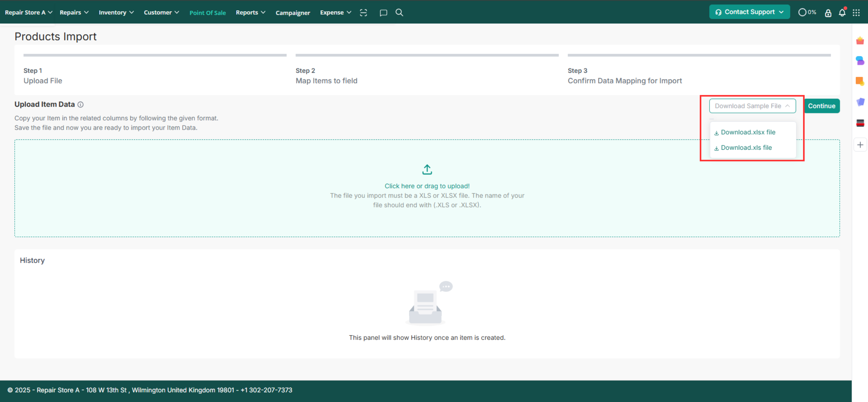Select Step 2 Map Items to field label
Screen dimensions: 868x402
[327, 76]
